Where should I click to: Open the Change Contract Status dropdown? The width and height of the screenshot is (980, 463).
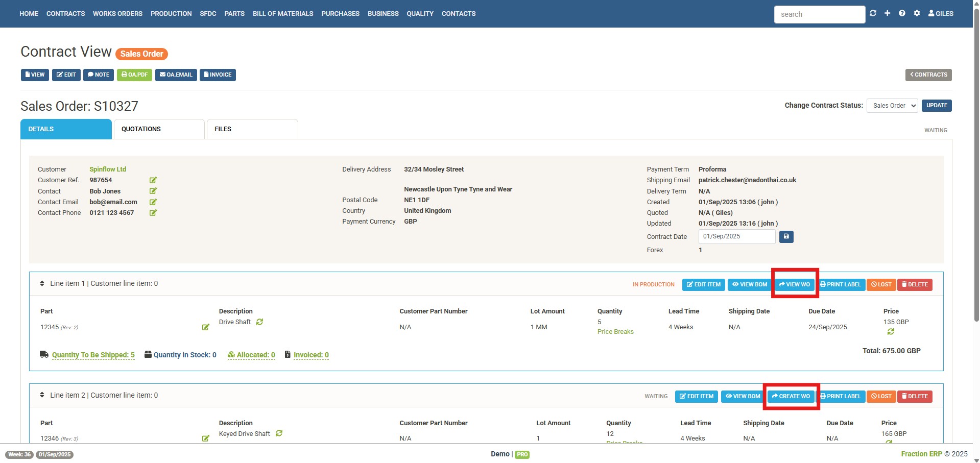pyautogui.click(x=892, y=106)
